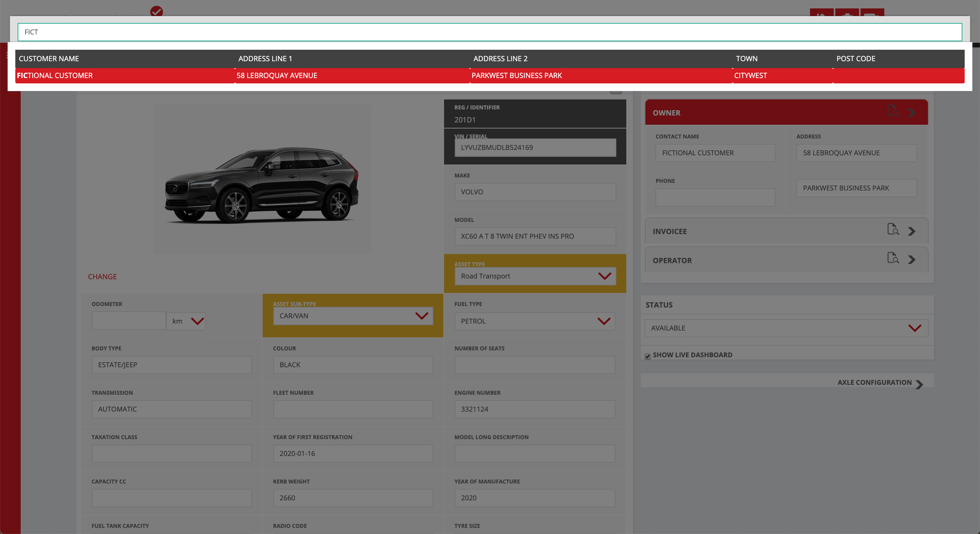Click Owner PARKWEST BUSINESS PARK address field
Screen dimensions: 980x534
(856, 188)
